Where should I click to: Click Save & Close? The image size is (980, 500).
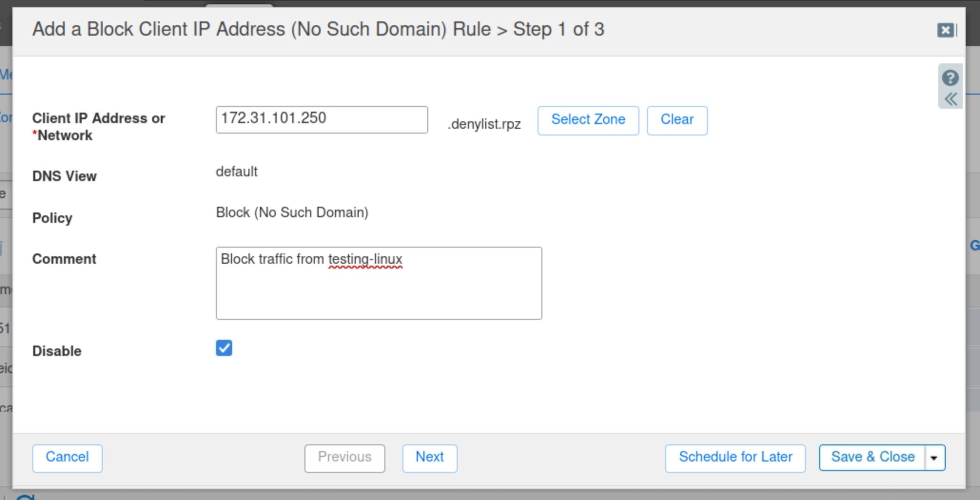click(872, 458)
